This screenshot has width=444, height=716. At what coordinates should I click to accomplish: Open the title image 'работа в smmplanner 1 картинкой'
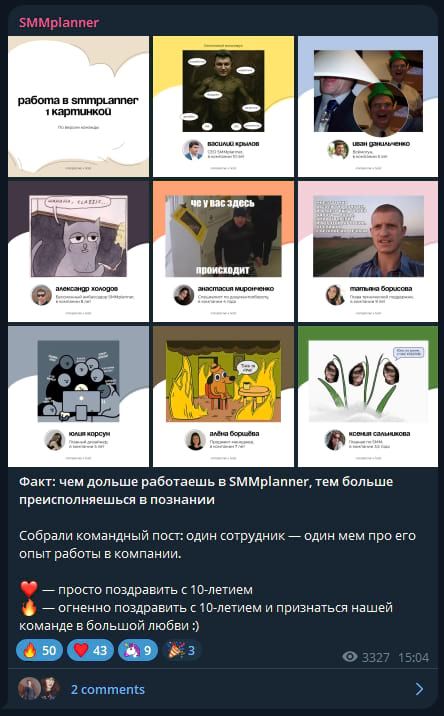[x=79, y=106]
